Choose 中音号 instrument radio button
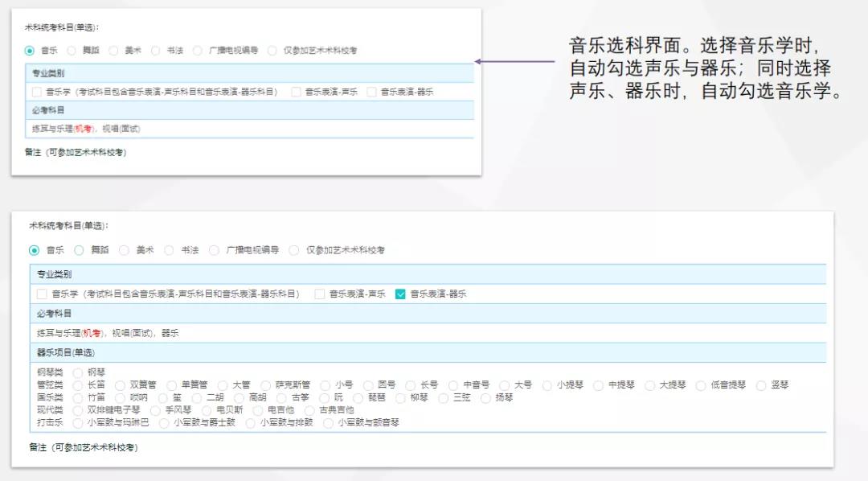 click(x=453, y=385)
